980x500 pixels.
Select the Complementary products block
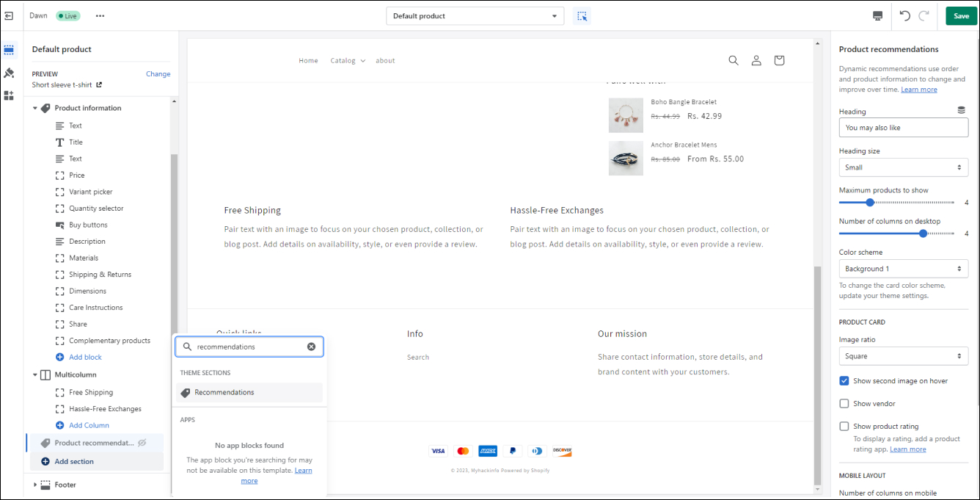pyautogui.click(x=110, y=341)
